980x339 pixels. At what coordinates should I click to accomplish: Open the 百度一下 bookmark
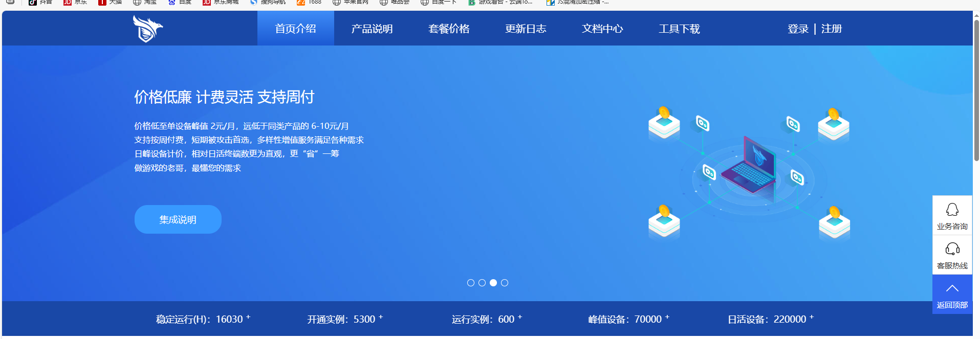click(x=439, y=2)
